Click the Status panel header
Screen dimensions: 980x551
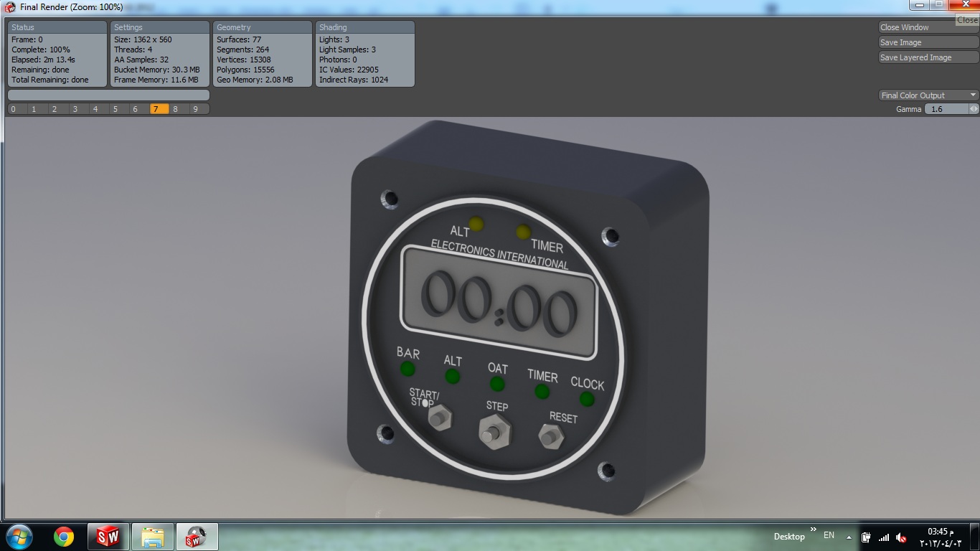pyautogui.click(x=57, y=27)
